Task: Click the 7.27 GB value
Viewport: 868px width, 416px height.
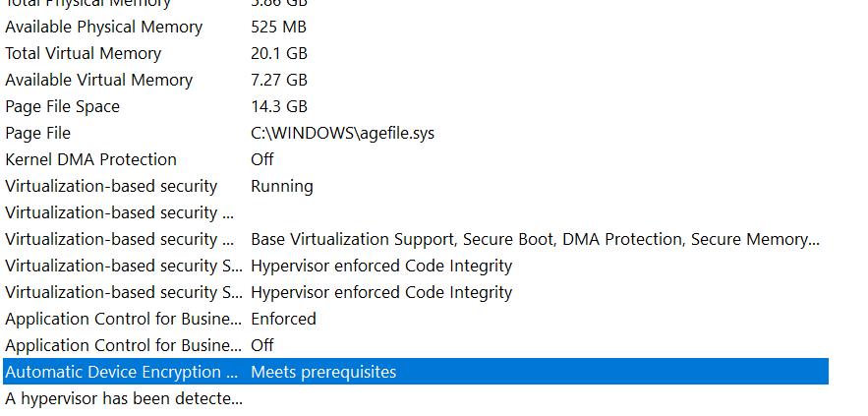Action: point(279,80)
